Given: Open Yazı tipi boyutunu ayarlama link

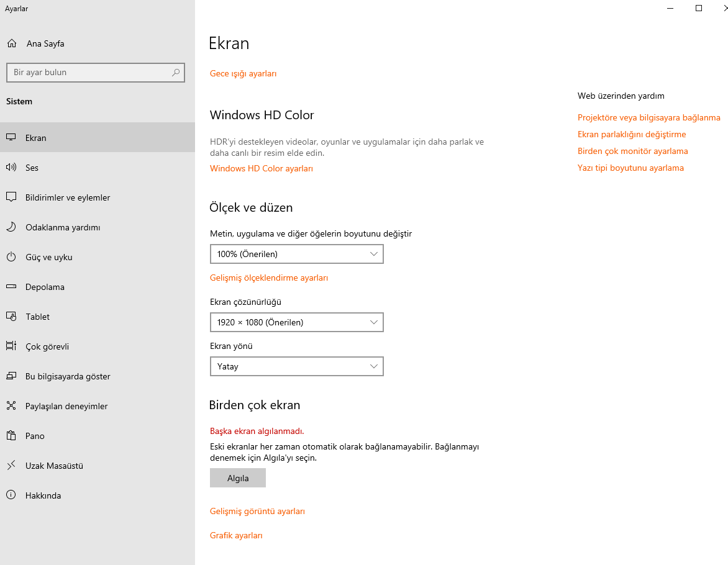Looking at the screenshot, I should (x=630, y=168).
